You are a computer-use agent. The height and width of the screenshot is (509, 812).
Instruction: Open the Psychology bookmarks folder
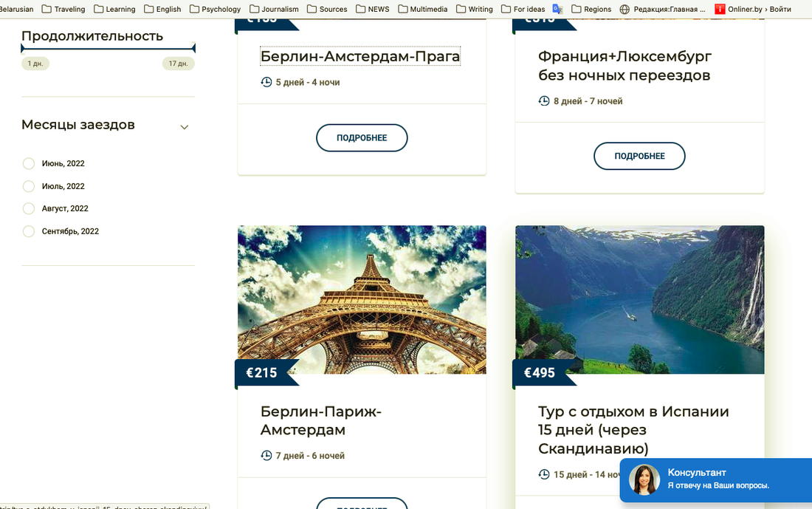coord(215,9)
